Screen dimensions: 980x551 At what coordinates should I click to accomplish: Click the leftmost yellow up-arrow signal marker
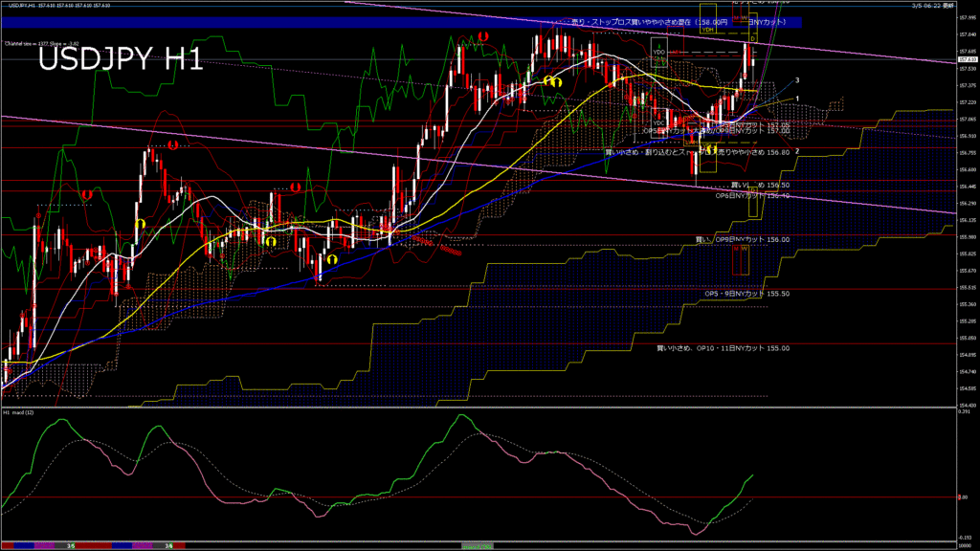(x=140, y=224)
